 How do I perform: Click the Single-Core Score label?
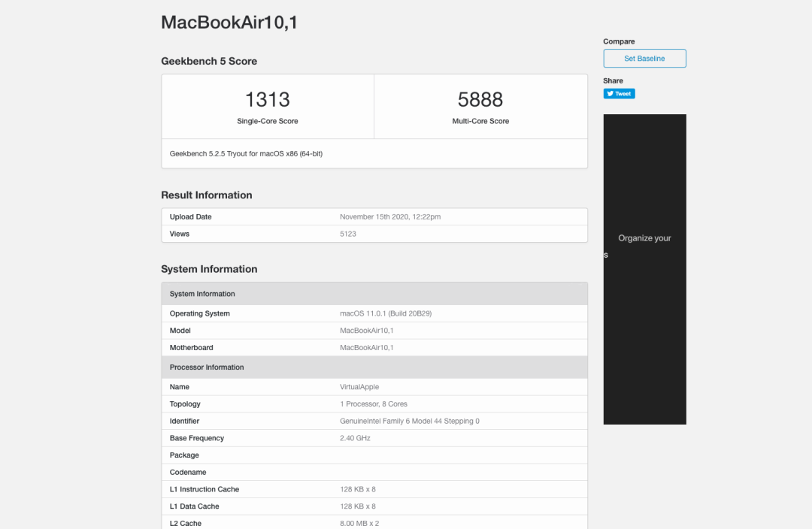coord(267,121)
